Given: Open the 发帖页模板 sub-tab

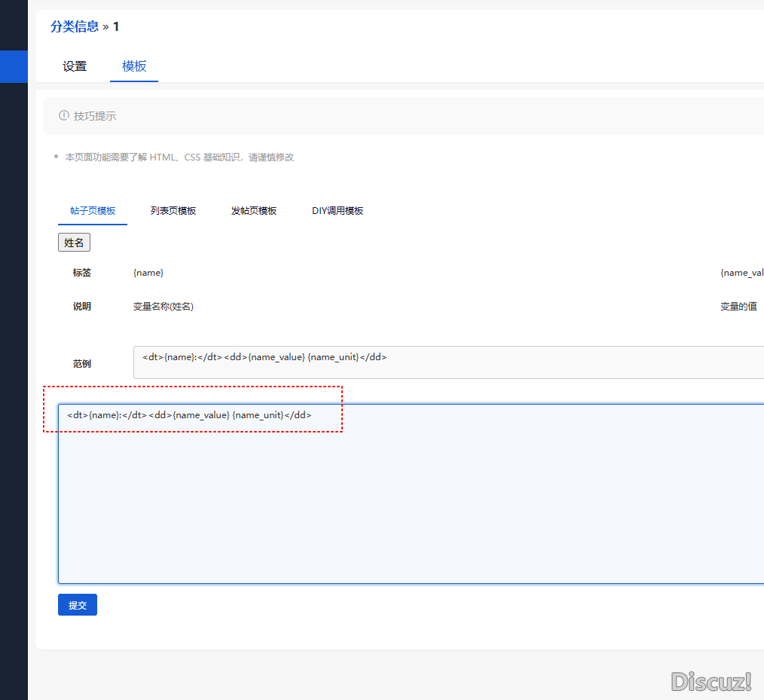Looking at the screenshot, I should pos(254,211).
